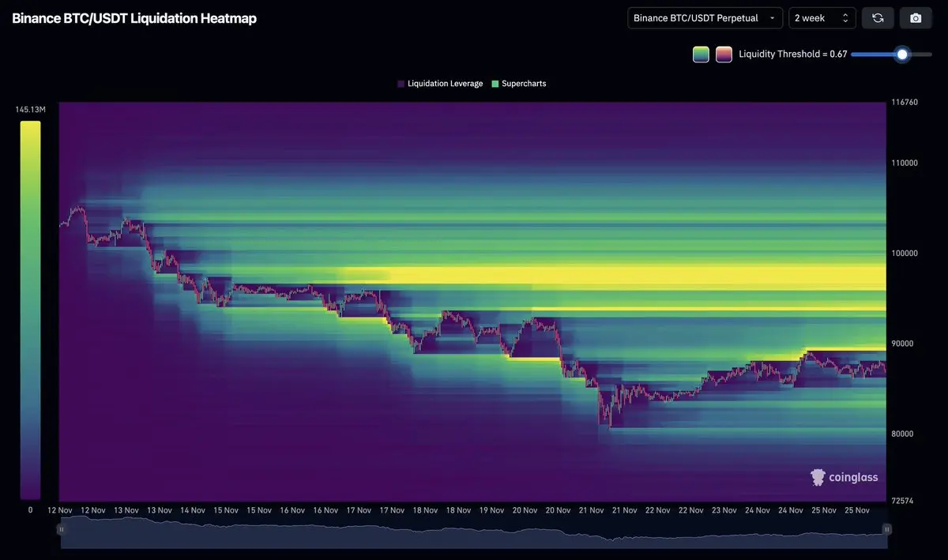This screenshot has height=560, width=948.
Task: Click the bottom time range overview bar
Action: click(x=474, y=533)
